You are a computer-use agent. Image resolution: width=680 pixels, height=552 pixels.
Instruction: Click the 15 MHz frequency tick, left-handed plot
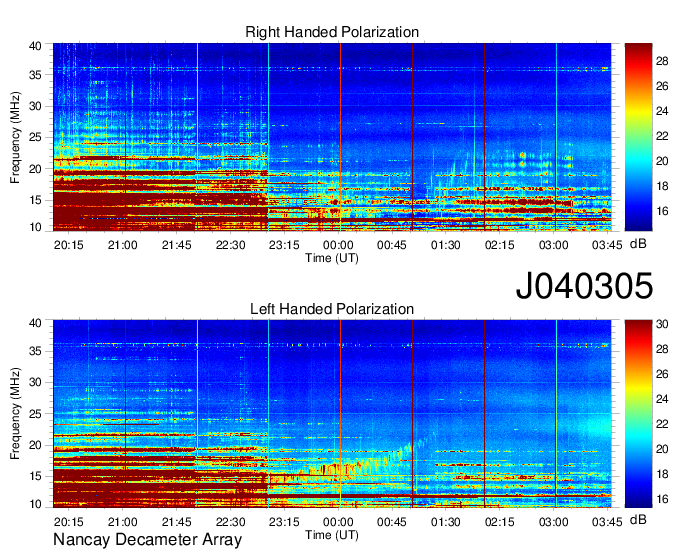point(35,477)
